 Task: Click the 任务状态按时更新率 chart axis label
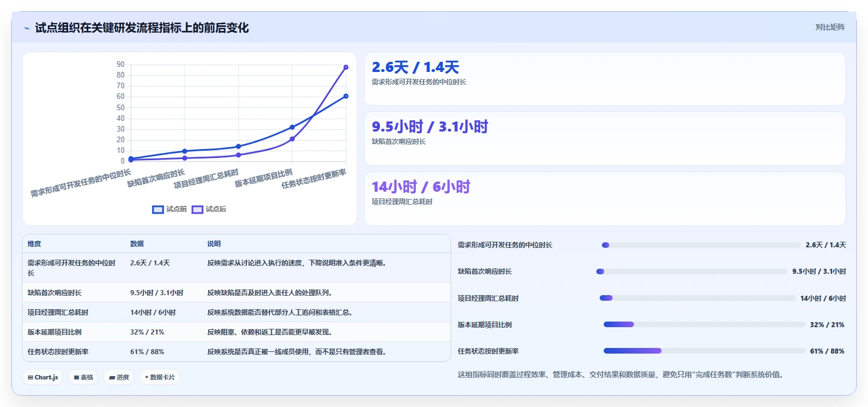pos(314,178)
